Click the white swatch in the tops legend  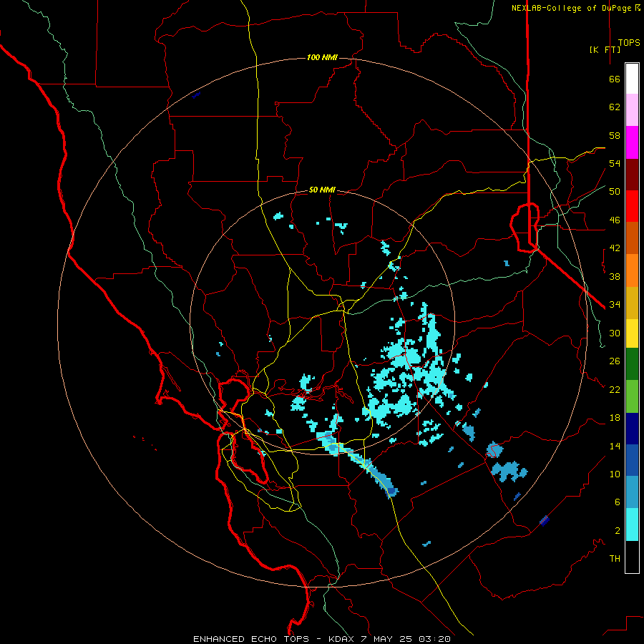pyautogui.click(x=632, y=79)
